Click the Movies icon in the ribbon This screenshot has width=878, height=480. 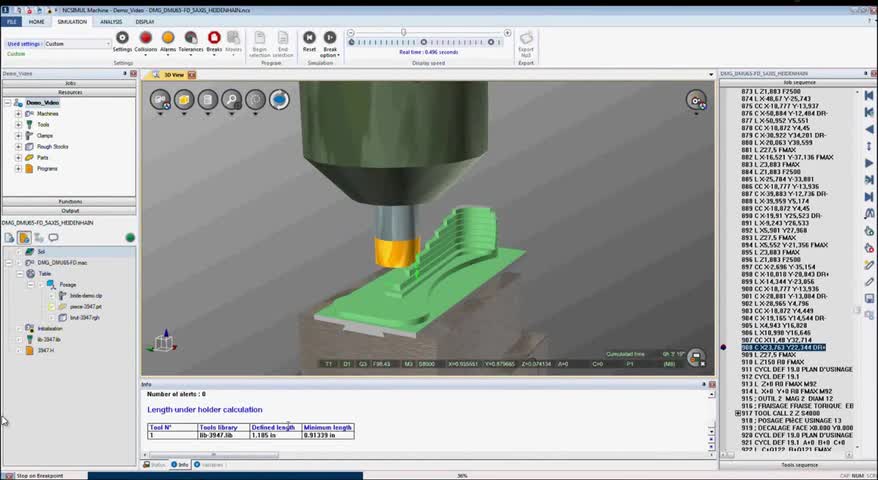tap(233, 38)
